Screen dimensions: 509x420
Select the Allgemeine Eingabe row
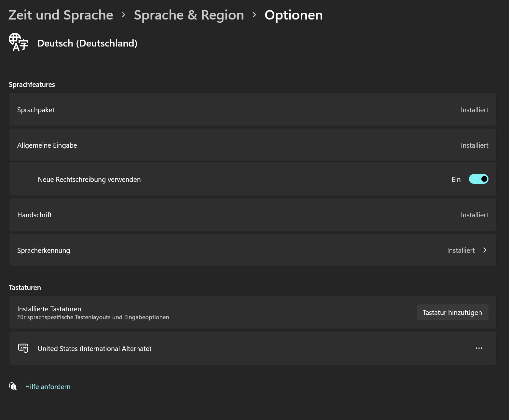tap(253, 145)
